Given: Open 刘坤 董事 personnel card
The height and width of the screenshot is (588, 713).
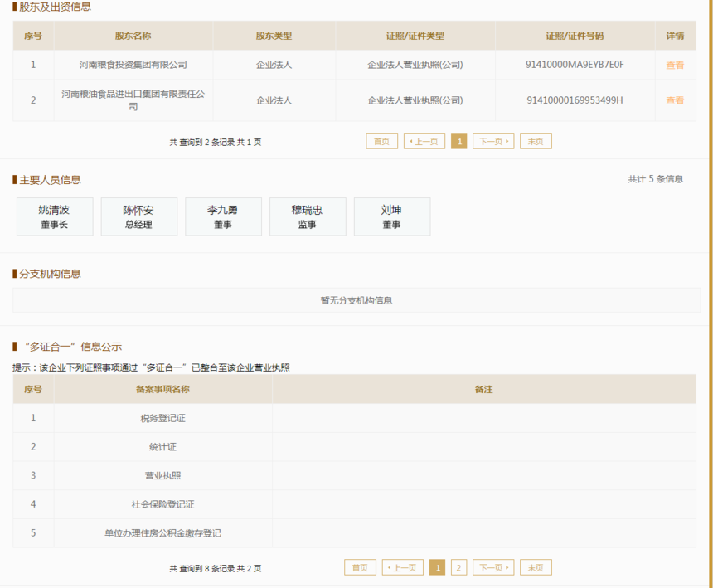Looking at the screenshot, I should 392,216.
